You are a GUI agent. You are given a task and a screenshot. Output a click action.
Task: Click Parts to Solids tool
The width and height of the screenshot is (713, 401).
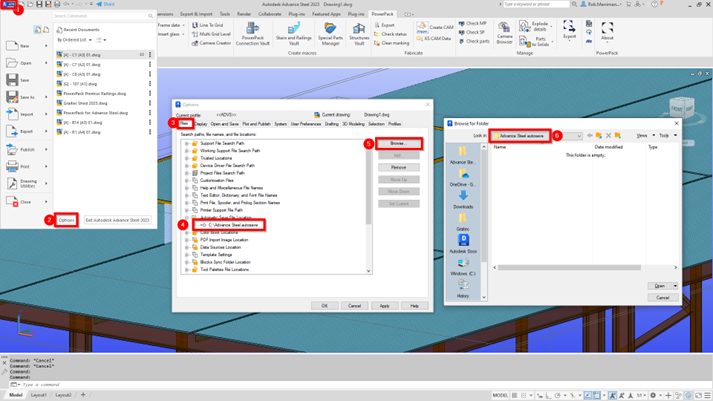(534, 42)
